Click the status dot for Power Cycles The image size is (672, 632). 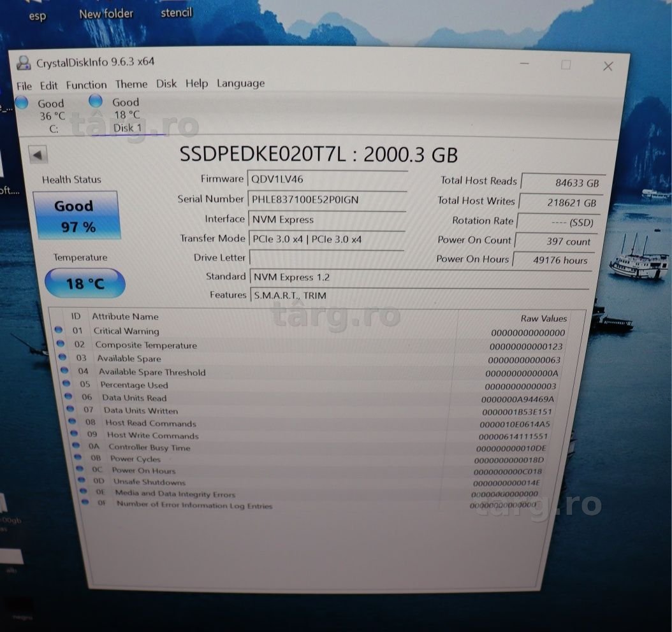(78, 457)
